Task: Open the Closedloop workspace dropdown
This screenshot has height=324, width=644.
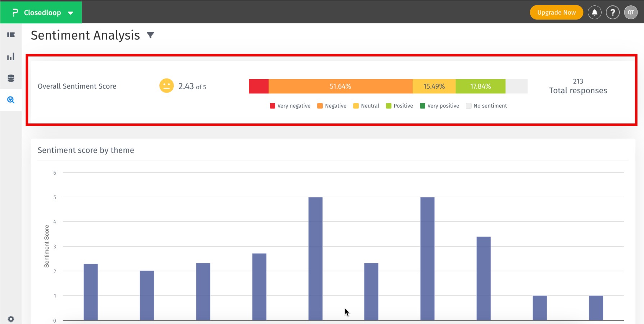Action: 70,12
